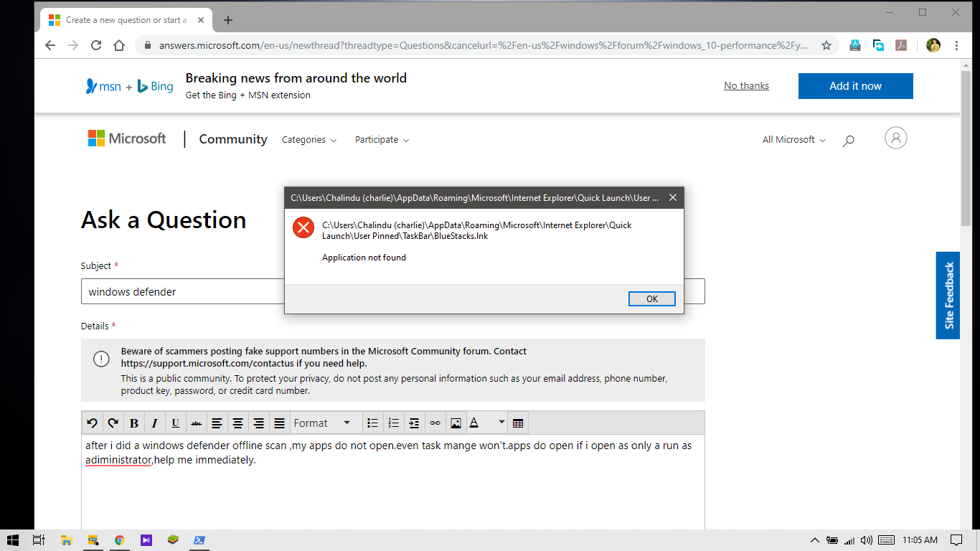980x551 pixels.
Task: Insert a numbered list
Action: click(393, 423)
